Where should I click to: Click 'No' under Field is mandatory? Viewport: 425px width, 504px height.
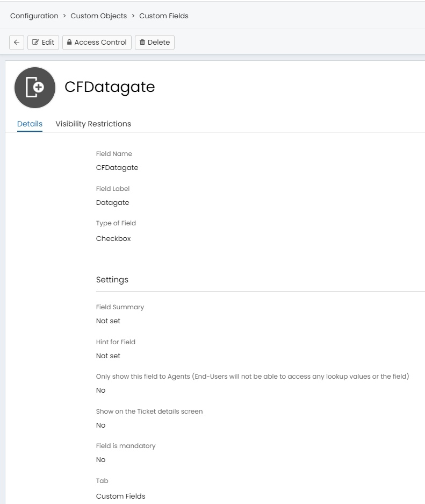click(x=100, y=460)
